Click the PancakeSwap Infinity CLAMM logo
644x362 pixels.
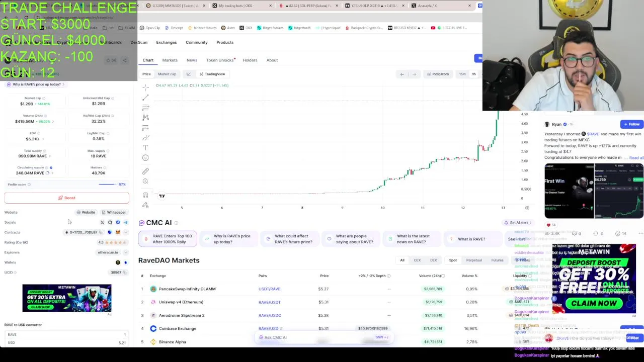(x=153, y=289)
